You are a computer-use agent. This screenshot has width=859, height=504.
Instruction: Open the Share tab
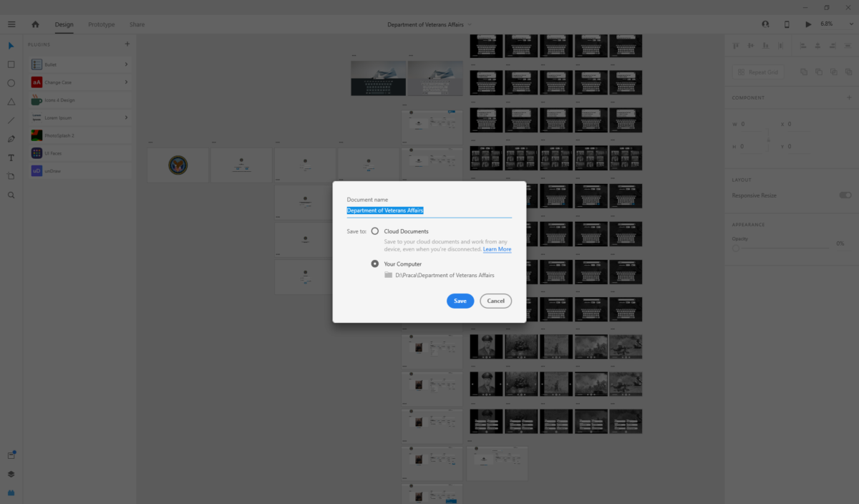point(137,24)
